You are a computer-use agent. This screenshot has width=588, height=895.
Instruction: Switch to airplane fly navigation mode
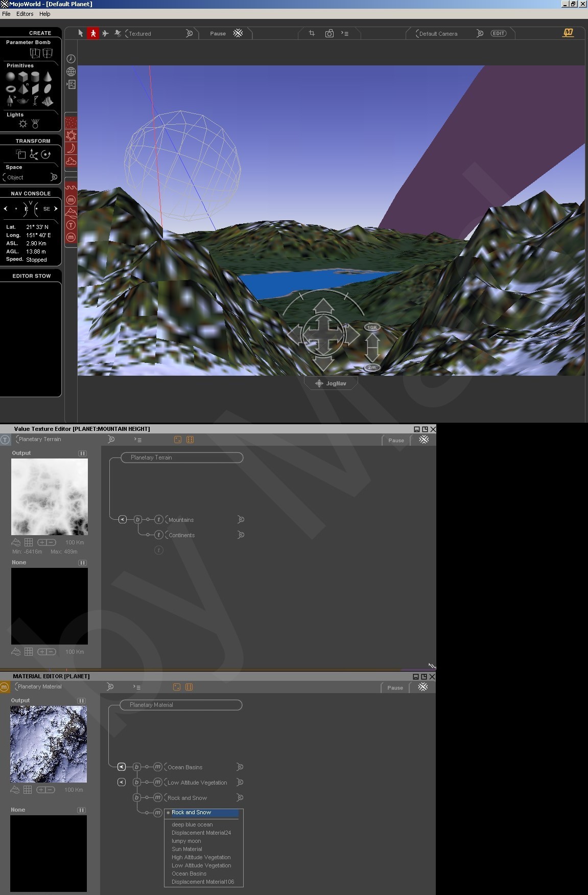[x=105, y=33]
